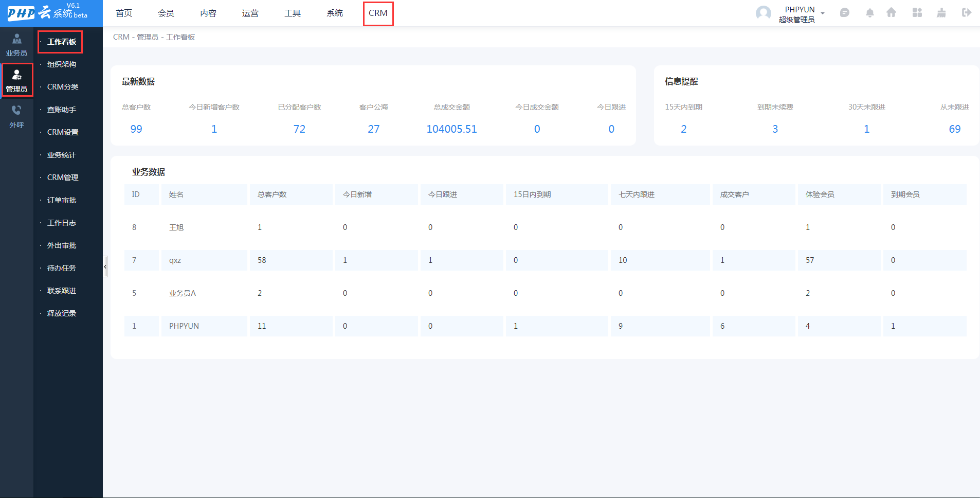Collapse the left sidebar with the arrow handle
The width and height of the screenshot is (980, 498).
pos(105,266)
